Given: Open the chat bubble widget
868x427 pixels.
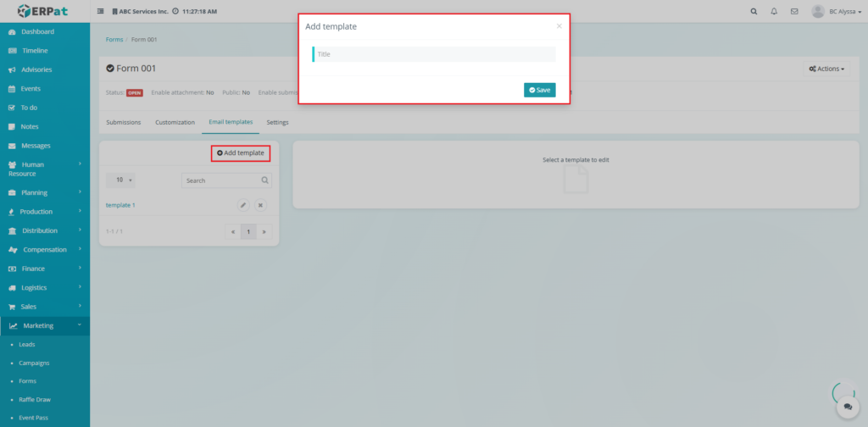Looking at the screenshot, I should (848, 407).
